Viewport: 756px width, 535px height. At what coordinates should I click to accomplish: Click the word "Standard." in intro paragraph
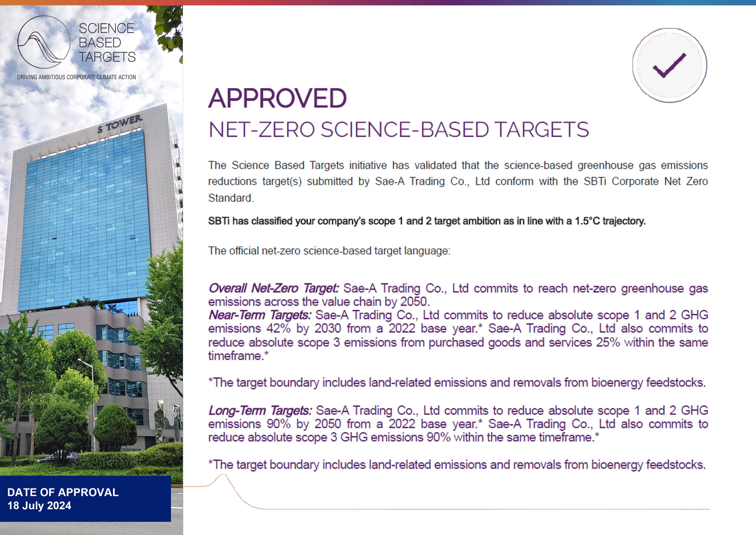231,198
